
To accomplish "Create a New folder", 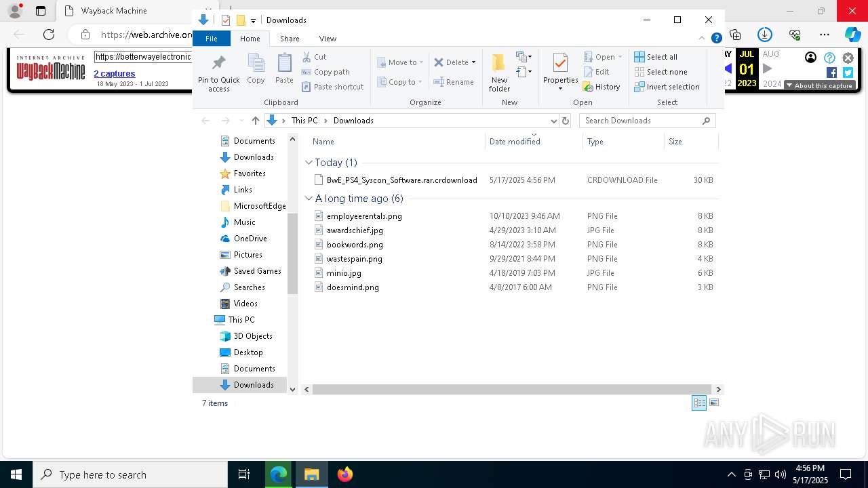I will pyautogui.click(x=499, y=73).
